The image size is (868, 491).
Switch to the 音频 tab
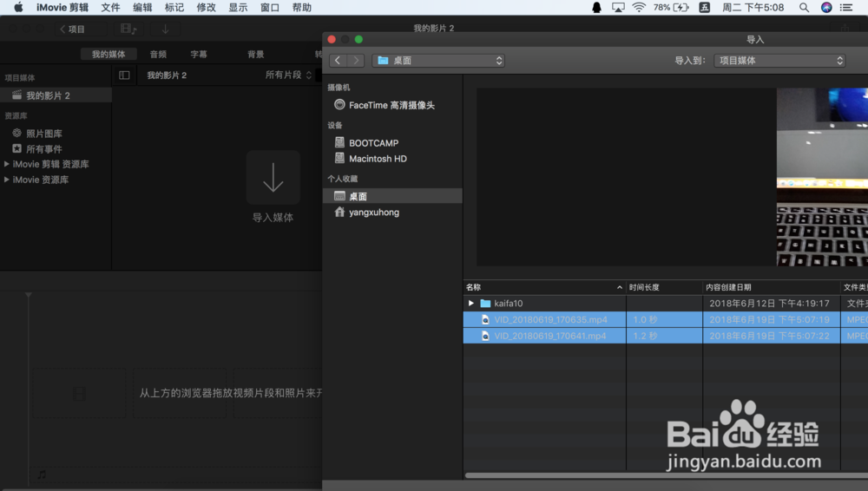point(158,54)
